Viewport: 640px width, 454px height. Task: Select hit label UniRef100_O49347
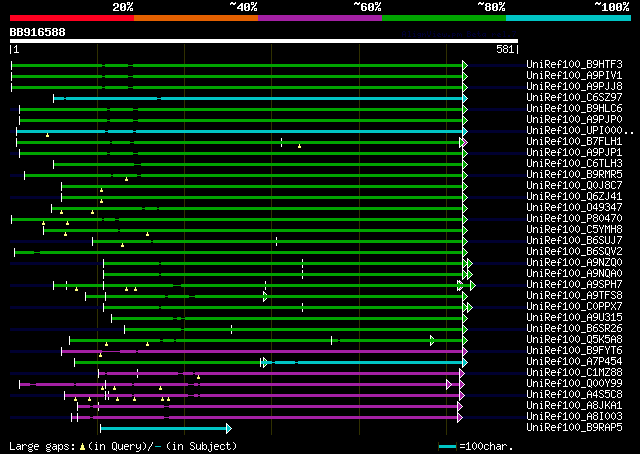[574, 207]
